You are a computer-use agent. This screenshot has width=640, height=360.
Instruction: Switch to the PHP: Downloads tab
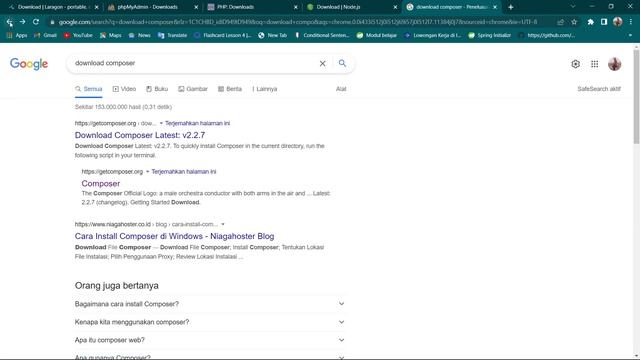252,7
